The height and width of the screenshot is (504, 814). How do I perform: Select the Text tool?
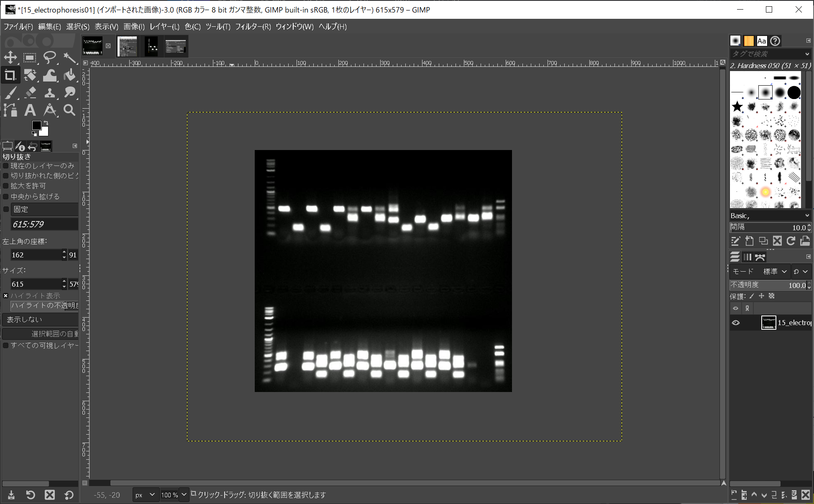[30, 110]
